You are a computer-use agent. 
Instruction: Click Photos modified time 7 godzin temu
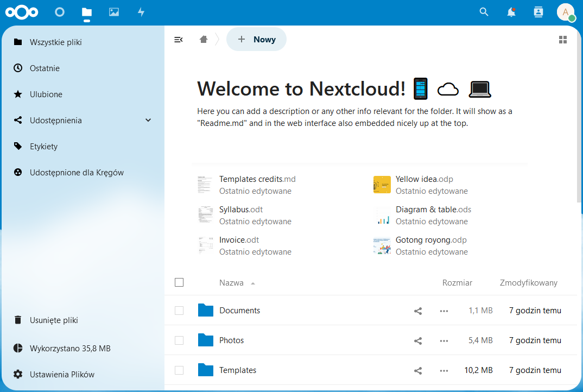[535, 340]
